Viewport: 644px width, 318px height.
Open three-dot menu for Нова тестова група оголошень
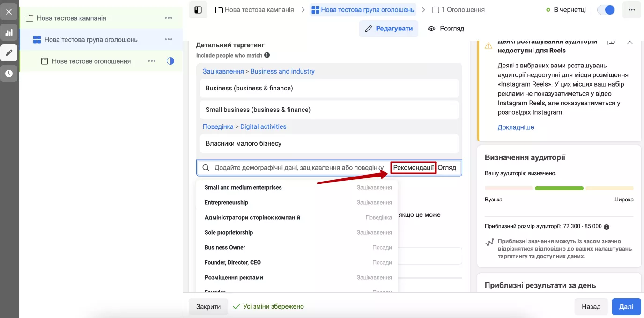(x=169, y=39)
